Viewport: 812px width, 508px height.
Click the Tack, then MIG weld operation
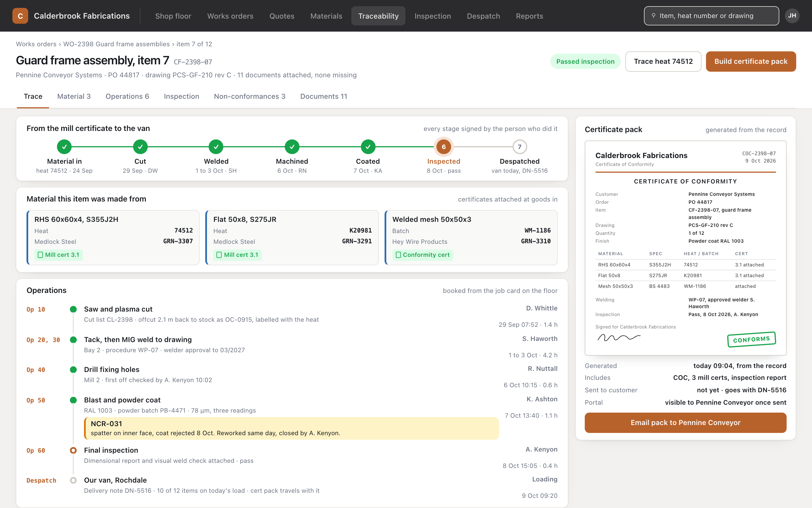[138, 340]
